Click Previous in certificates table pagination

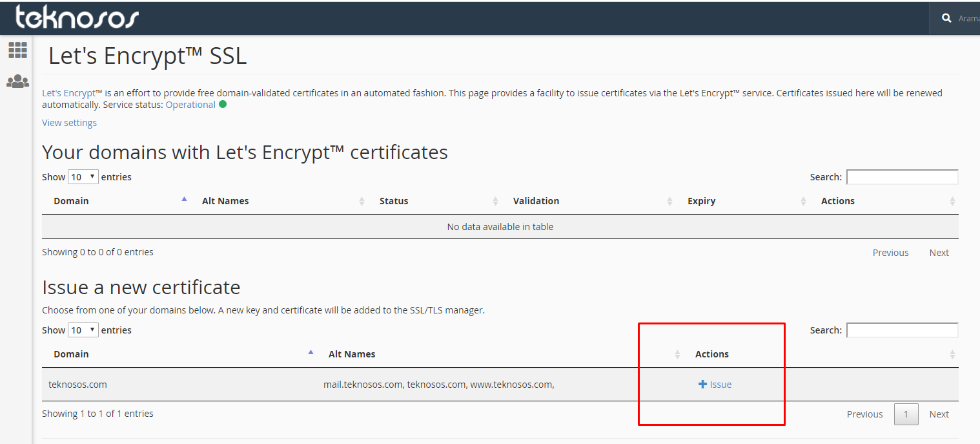[x=890, y=253]
